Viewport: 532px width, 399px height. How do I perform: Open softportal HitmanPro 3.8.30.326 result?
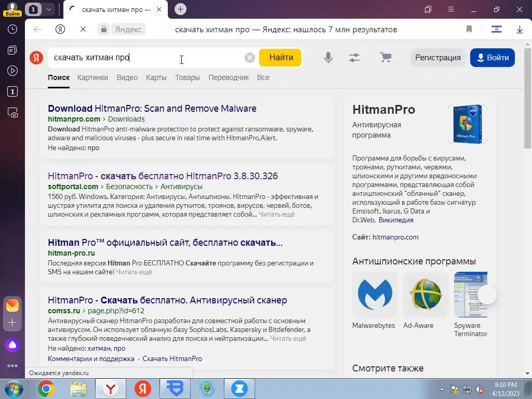[163, 176]
